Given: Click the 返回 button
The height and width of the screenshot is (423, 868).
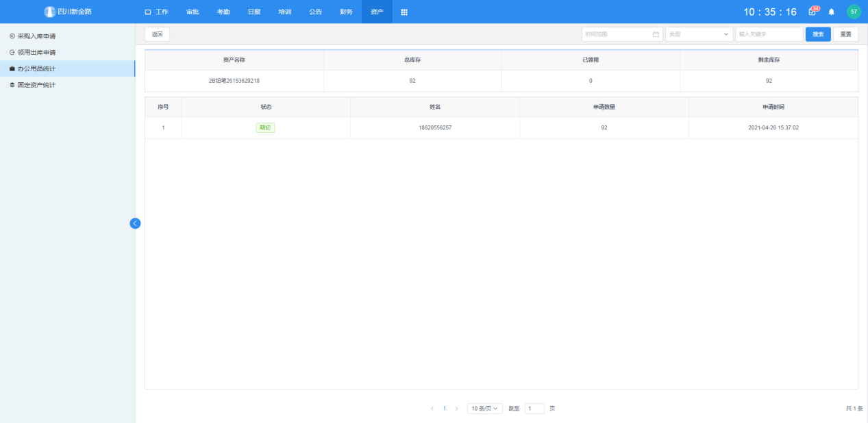Looking at the screenshot, I should tap(157, 34).
